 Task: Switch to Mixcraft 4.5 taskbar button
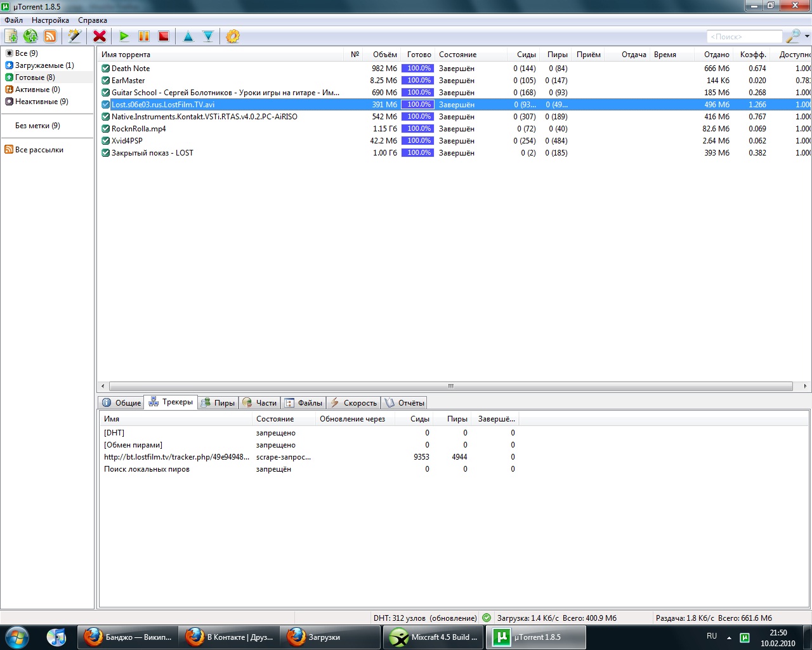click(433, 637)
